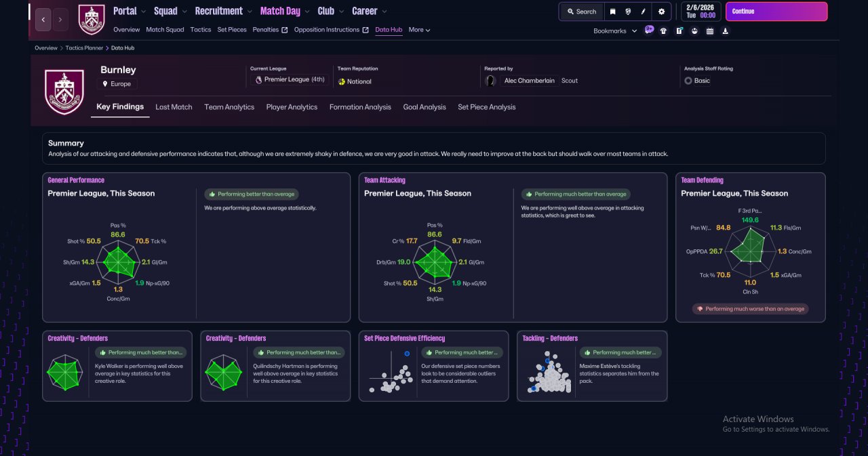The image size is (868, 456).
Task: Click the Tactics Planner breadcrumb link
Action: point(85,48)
